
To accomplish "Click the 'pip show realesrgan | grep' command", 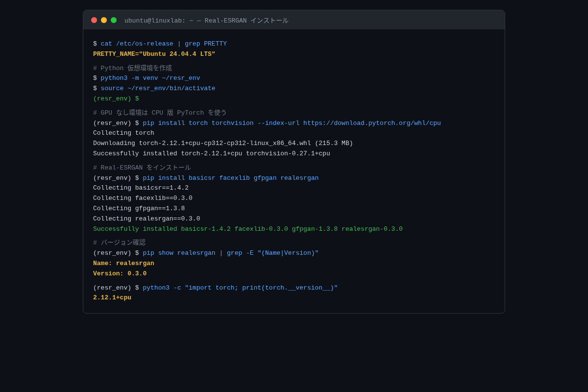I will (x=231, y=253).
